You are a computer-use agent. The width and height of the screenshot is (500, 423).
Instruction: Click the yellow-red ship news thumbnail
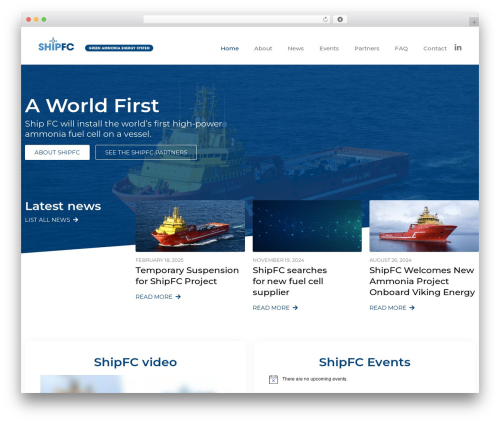coord(190,226)
